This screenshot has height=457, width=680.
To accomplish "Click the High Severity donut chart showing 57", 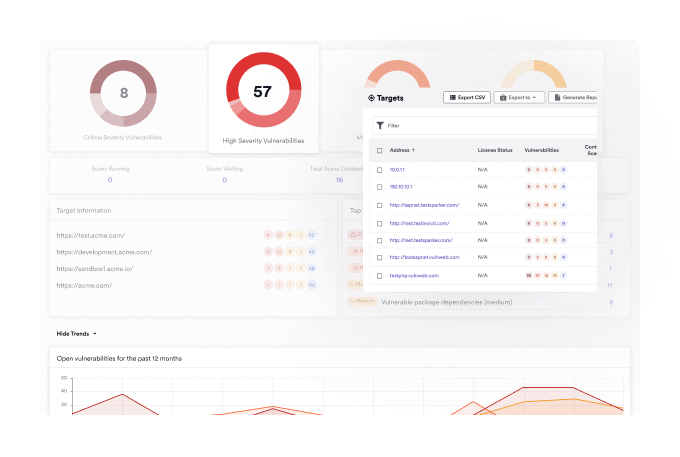I will (x=262, y=91).
